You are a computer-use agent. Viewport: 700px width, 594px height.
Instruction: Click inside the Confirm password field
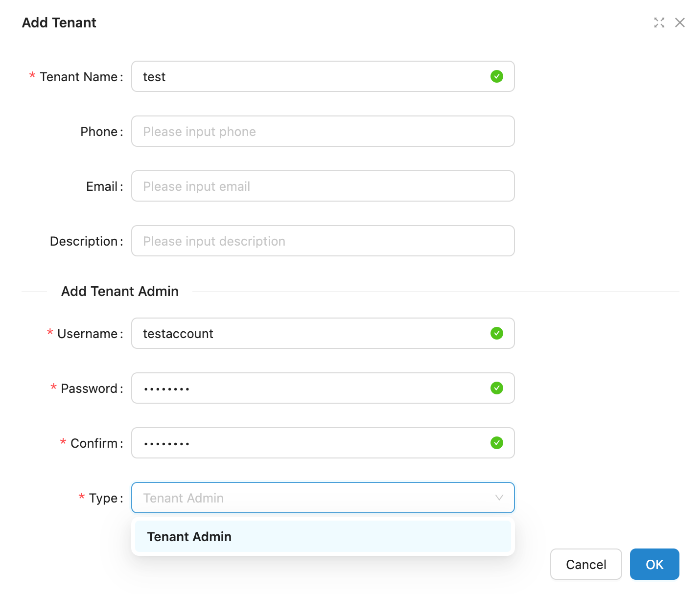pos(313,443)
